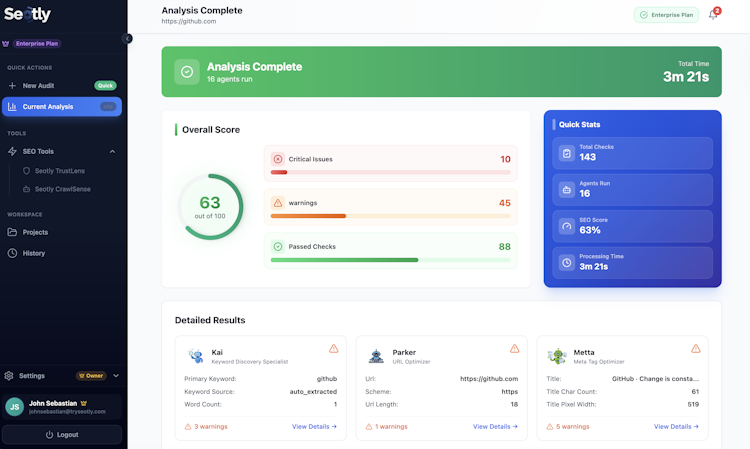The width and height of the screenshot is (750, 449).
Task: Click the SEO Score gauge icon
Action: pyautogui.click(x=567, y=226)
